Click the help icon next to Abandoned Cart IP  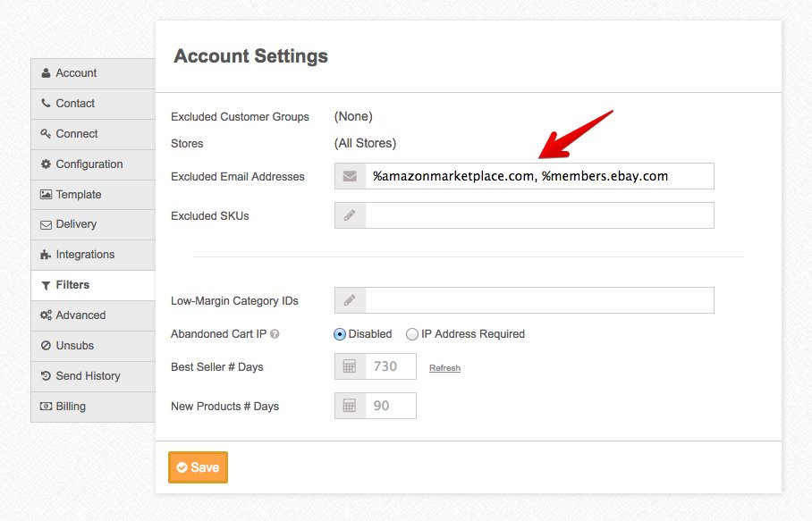275,334
